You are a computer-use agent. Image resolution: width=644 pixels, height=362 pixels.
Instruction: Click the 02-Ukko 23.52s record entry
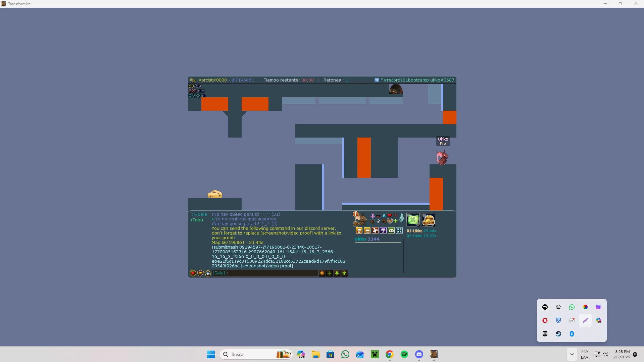(x=422, y=236)
